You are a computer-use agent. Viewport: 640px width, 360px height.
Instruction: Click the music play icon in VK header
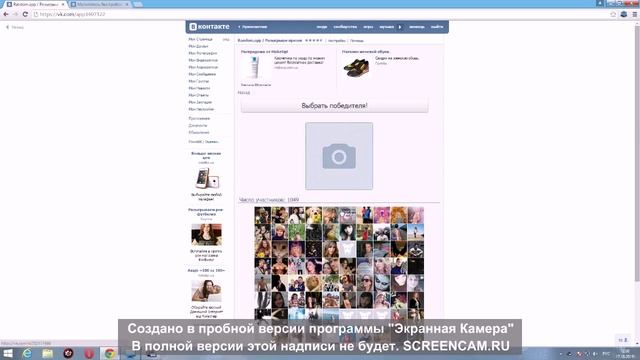point(400,27)
